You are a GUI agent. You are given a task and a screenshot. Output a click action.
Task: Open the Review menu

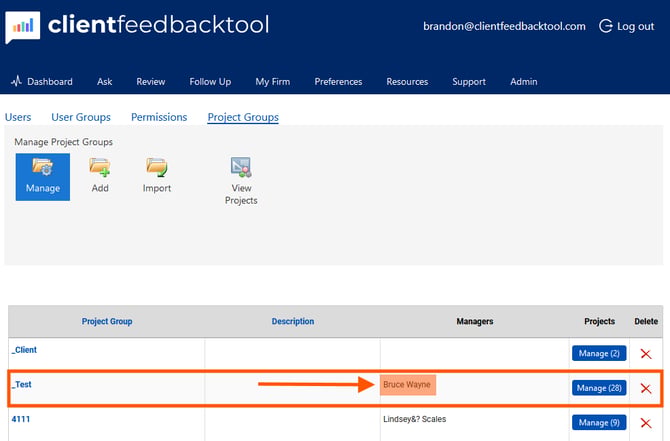click(151, 82)
